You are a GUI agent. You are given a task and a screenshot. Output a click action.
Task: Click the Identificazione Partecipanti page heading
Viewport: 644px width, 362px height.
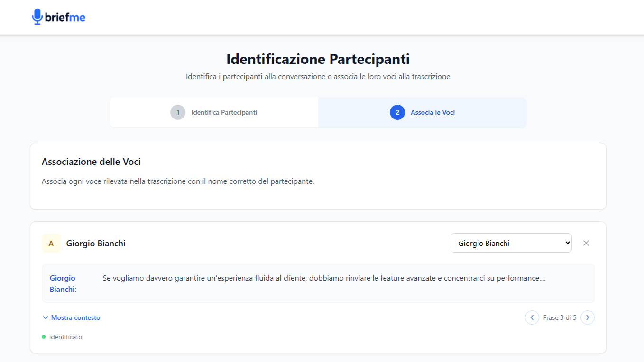pos(318,59)
